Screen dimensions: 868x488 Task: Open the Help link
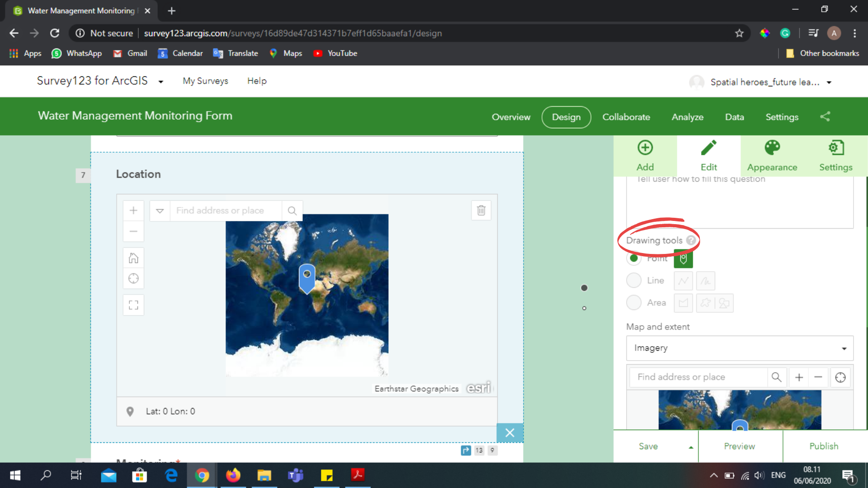(x=257, y=81)
